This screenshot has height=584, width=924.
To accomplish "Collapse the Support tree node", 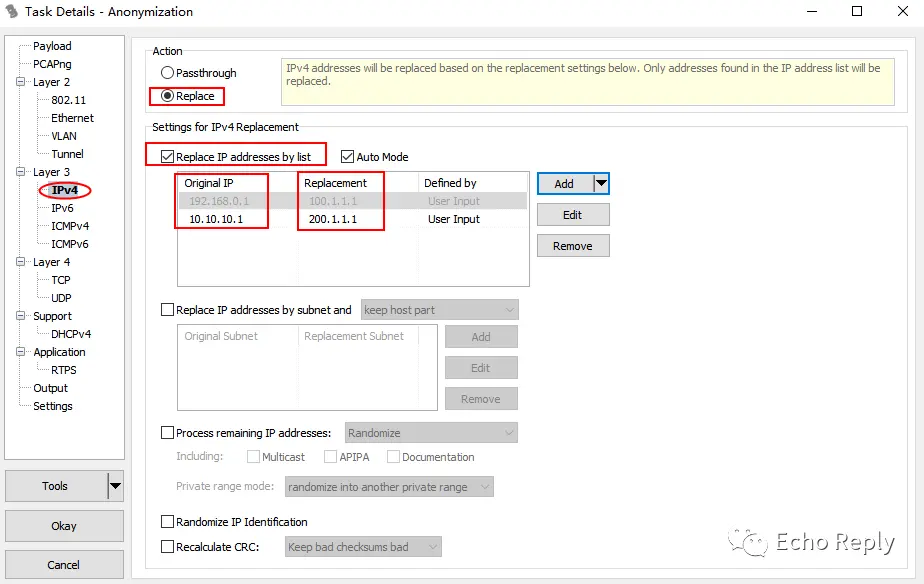I will click(21, 316).
